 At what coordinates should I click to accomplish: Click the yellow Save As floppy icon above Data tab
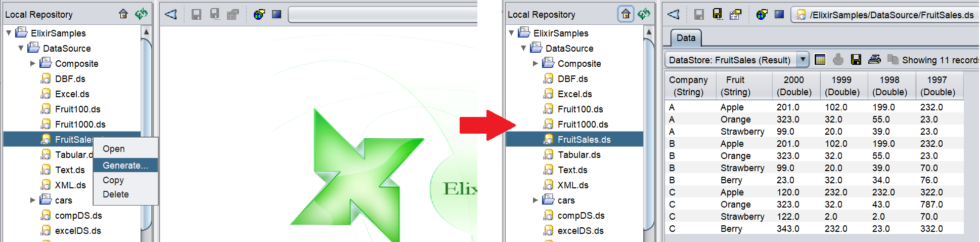(718, 14)
